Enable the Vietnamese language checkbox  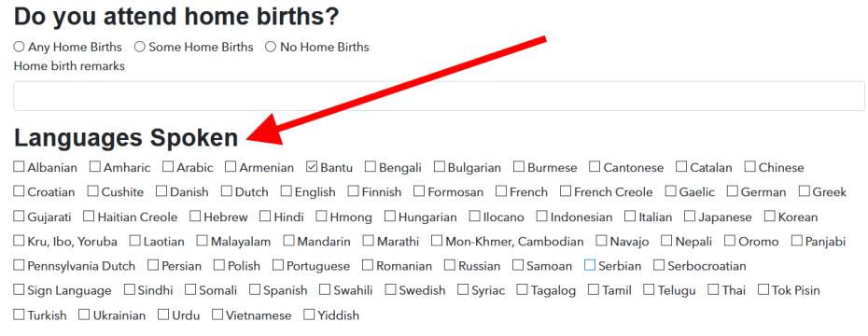217,315
